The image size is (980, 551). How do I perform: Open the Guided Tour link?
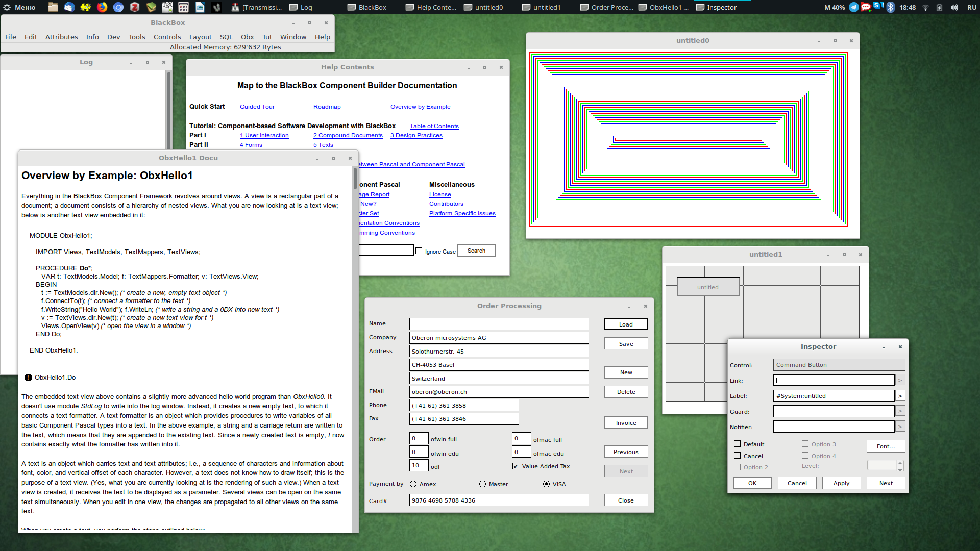257,107
